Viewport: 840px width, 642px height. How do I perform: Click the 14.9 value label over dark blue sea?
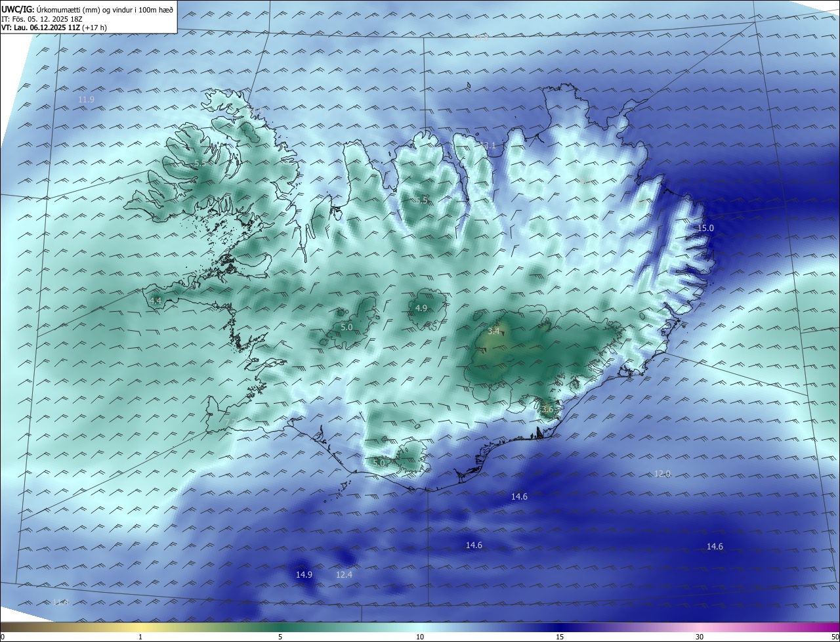coord(304,574)
